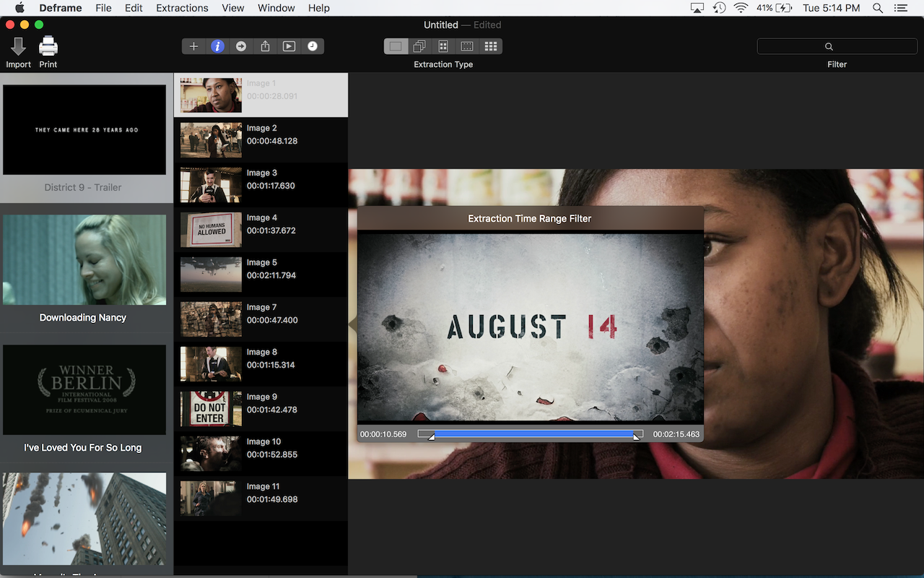Open the File menu
924x578 pixels.
click(x=103, y=8)
